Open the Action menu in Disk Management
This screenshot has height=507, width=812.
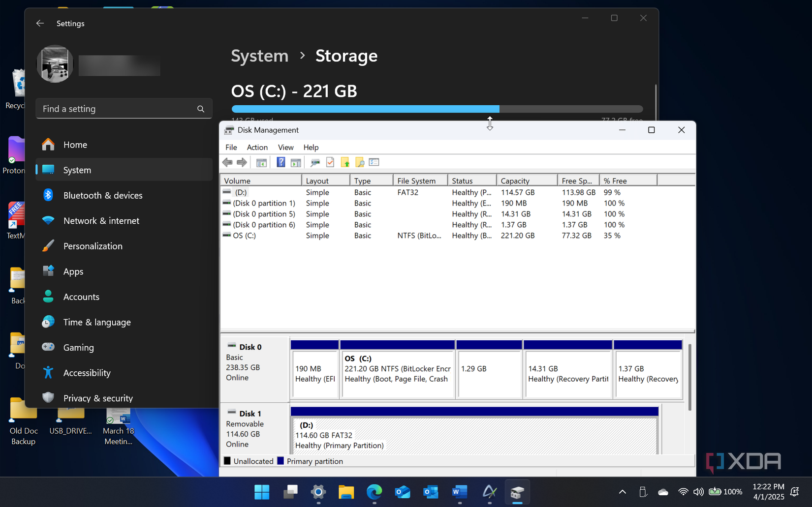click(257, 147)
